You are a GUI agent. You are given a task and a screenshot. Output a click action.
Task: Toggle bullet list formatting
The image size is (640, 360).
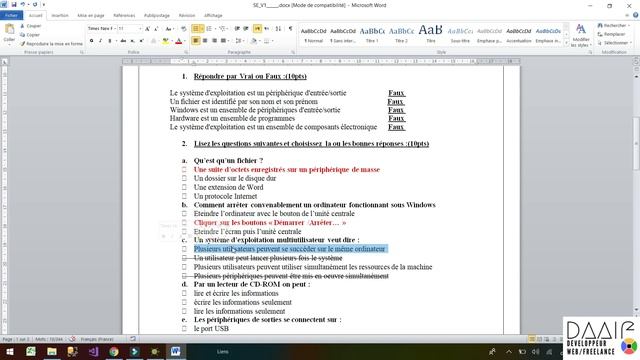click(x=196, y=29)
